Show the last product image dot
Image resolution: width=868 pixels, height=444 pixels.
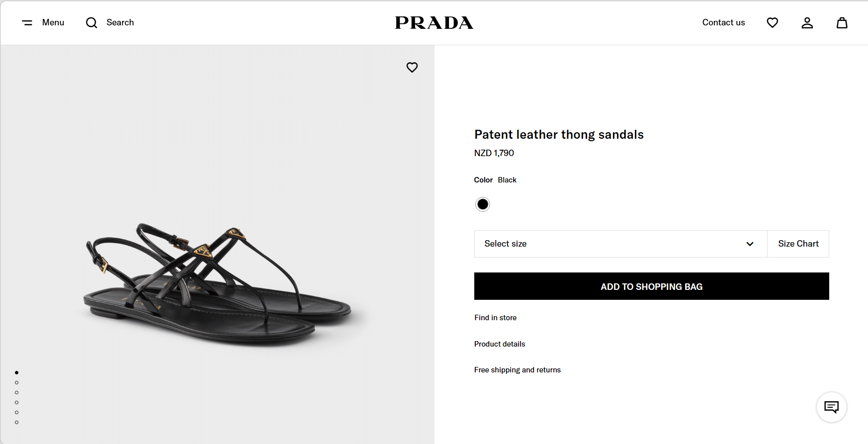[x=17, y=423]
